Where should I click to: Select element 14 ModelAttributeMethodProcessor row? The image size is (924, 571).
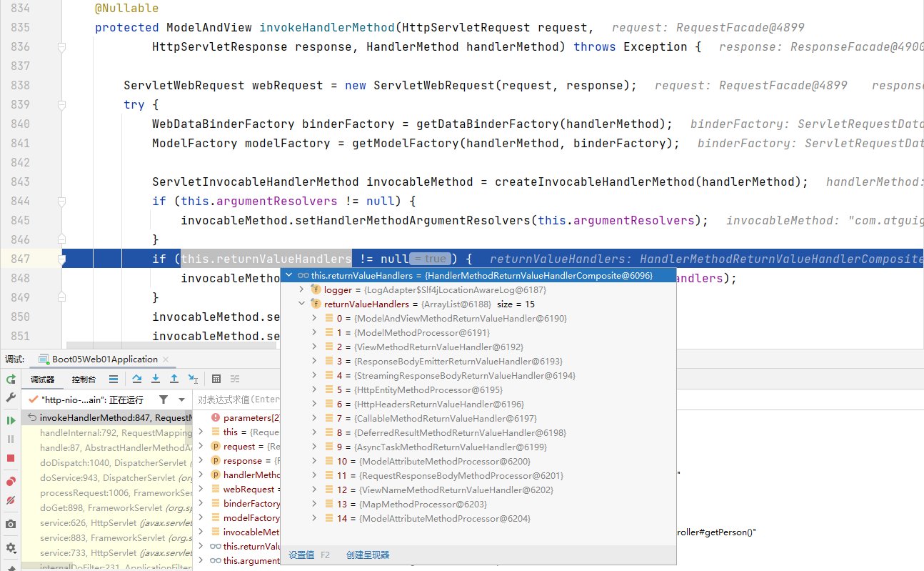click(x=478, y=518)
